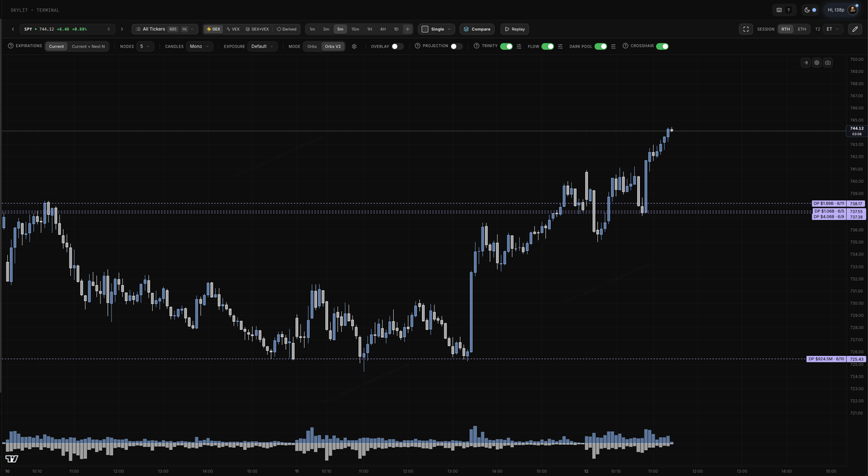Select the VEX exposure tab

coord(233,30)
